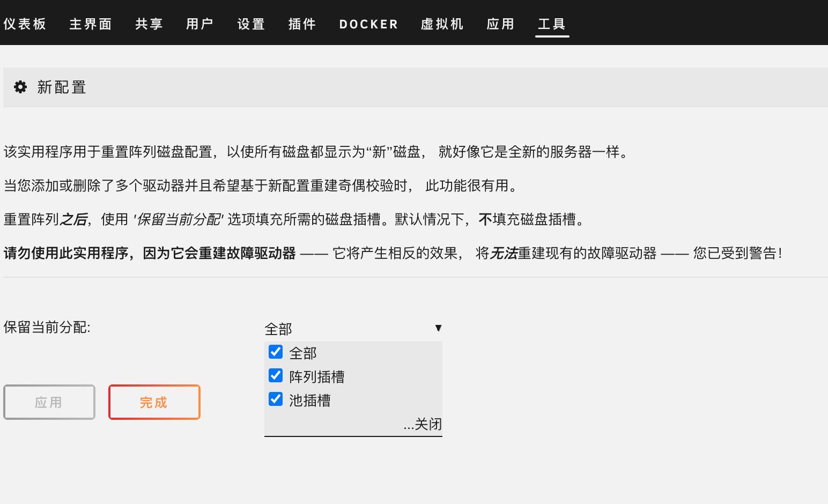Open the 插件 menu

(301, 24)
